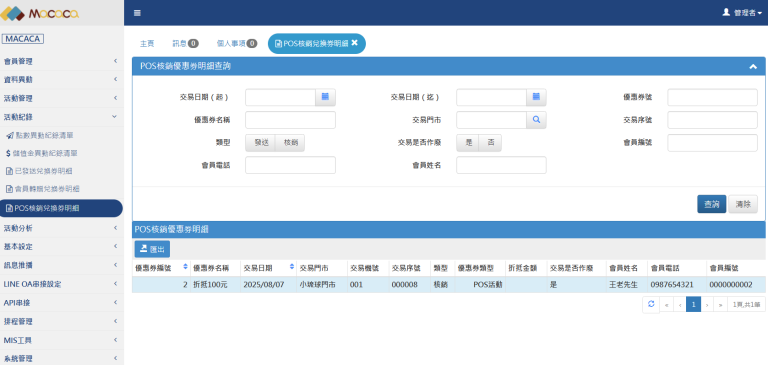Focus the 交易日期（迄）input field
Image resolution: width=768 pixels, height=365 pixels.
[491, 97]
